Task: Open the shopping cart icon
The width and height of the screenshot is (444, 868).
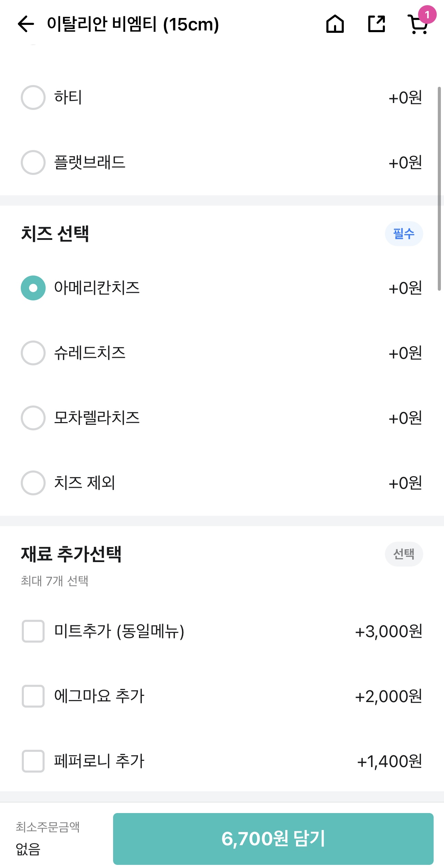Action: click(x=418, y=25)
